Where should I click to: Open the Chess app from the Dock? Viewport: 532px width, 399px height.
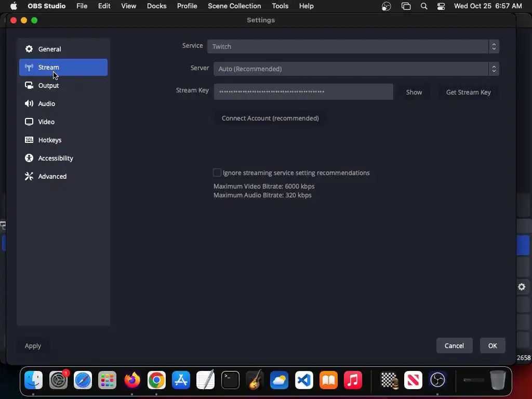coord(389,380)
